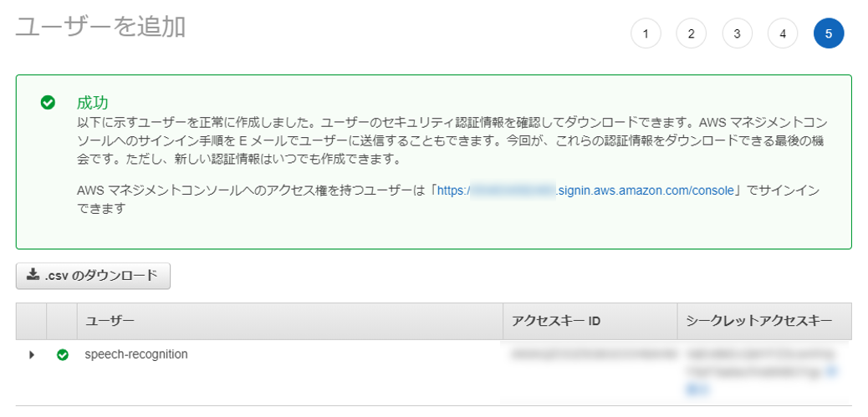The image size is (868, 417).
Task: Click the ユーザー column header
Action: 110,321
